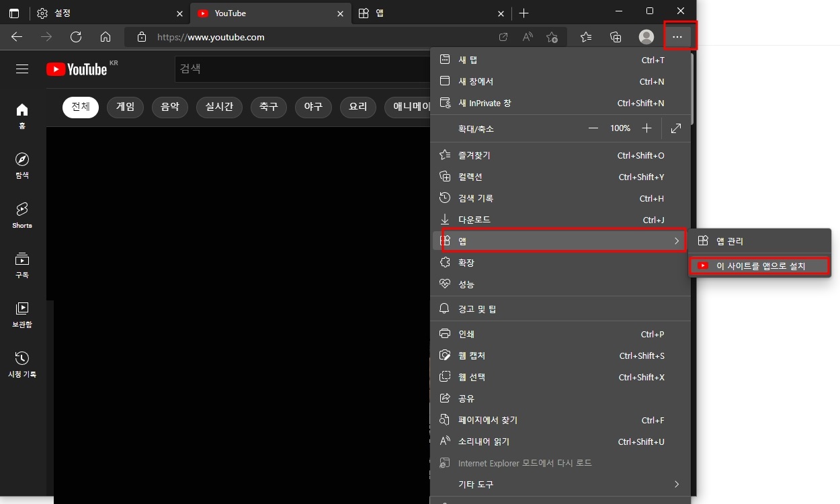The image size is (840, 504).
Task: View 시청 기록 watch history
Action: click(22, 363)
